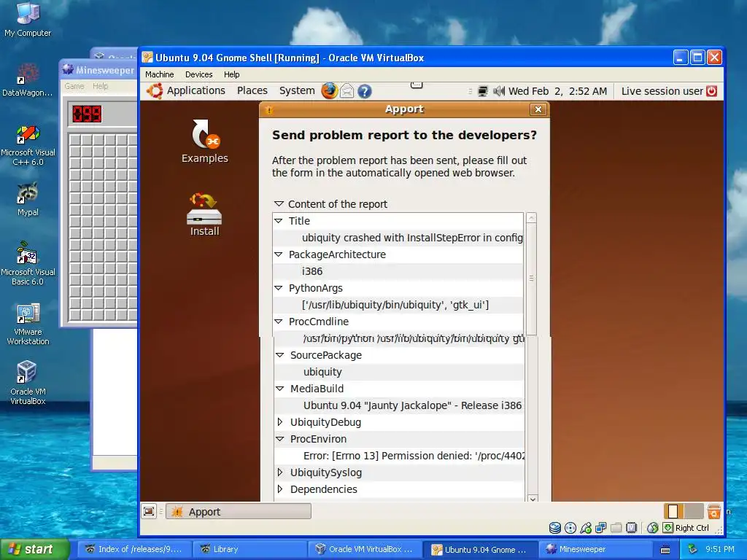The image size is (747, 560).
Task: Click the VirtualBox virtualization chip status icon
Action: tap(632, 528)
